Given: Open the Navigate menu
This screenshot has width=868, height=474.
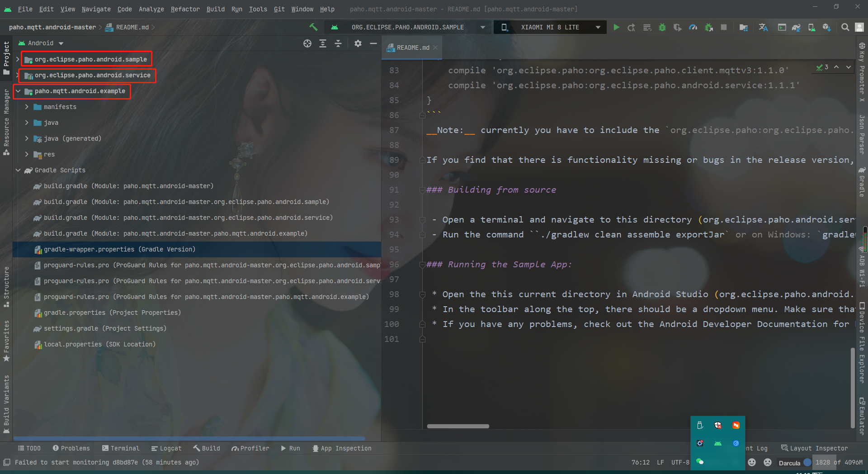Looking at the screenshot, I should (x=96, y=9).
